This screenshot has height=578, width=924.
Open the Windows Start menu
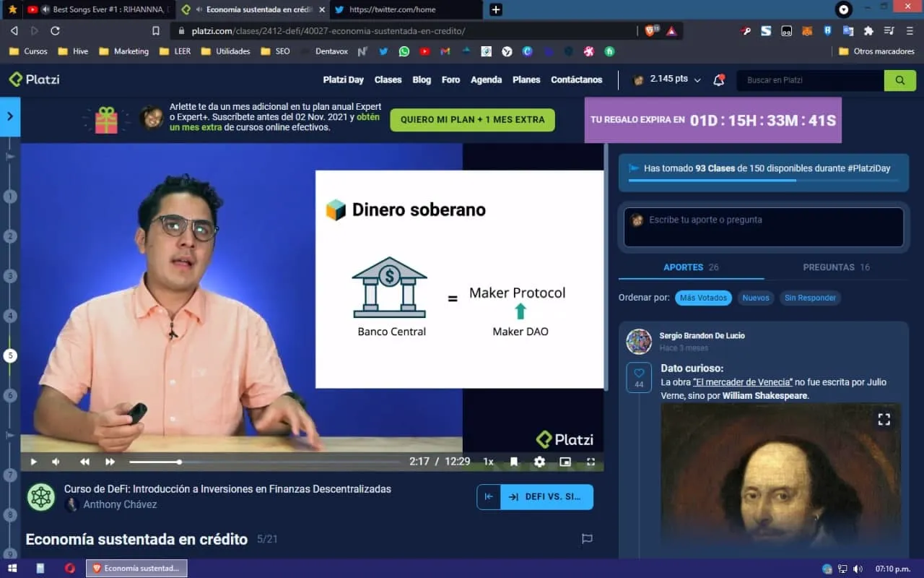12,569
